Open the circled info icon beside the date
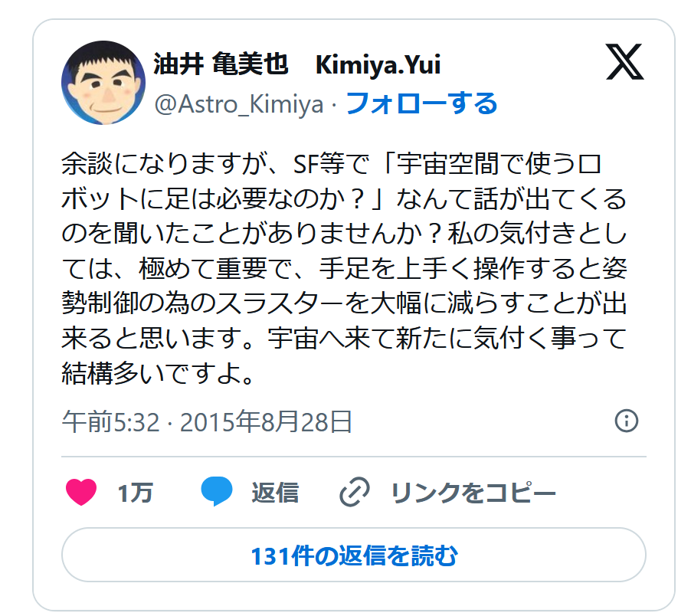This screenshot has width=691, height=616. (626, 421)
